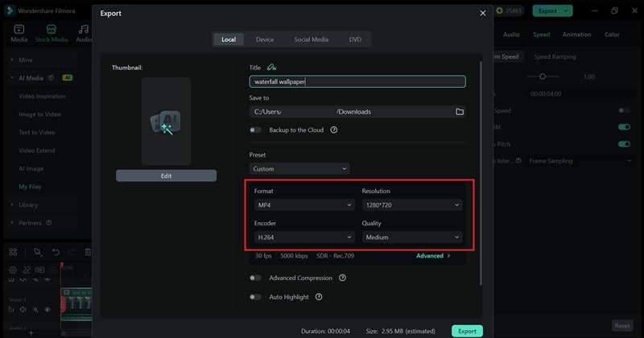Switch to the DVD export tab
Viewport: 644px width, 338px height.
point(355,39)
